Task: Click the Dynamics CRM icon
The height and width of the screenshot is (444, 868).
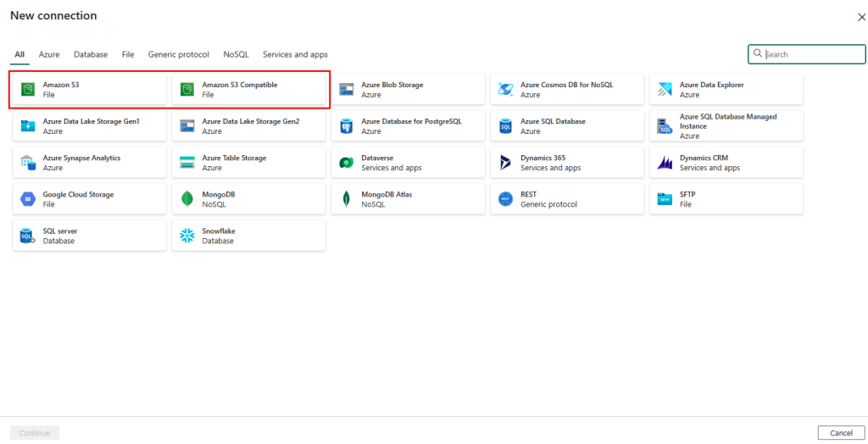Action: 665,162
